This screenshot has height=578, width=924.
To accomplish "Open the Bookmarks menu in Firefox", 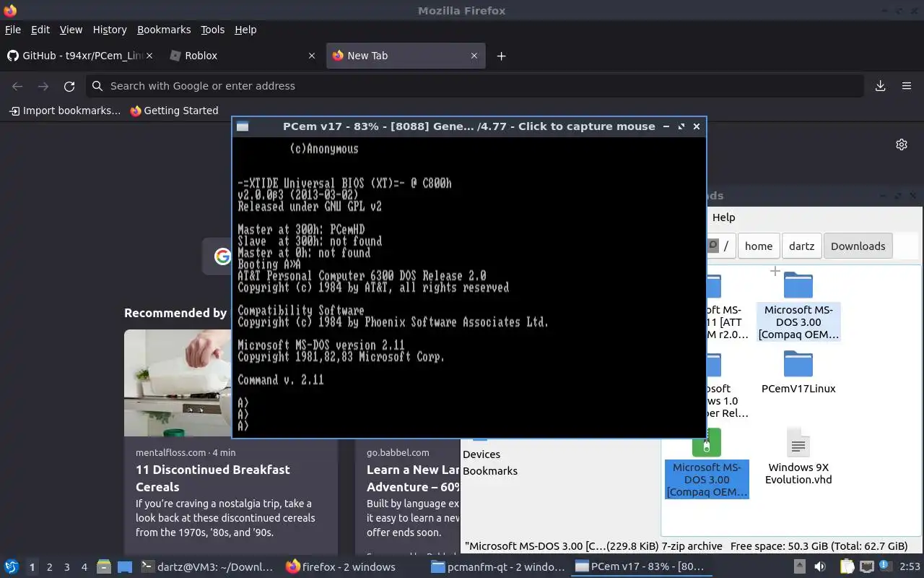I will coord(164,30).
